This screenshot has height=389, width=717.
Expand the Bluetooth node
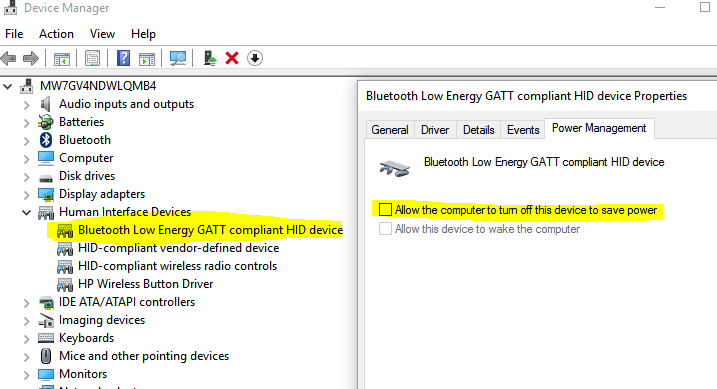click(27, 141)
